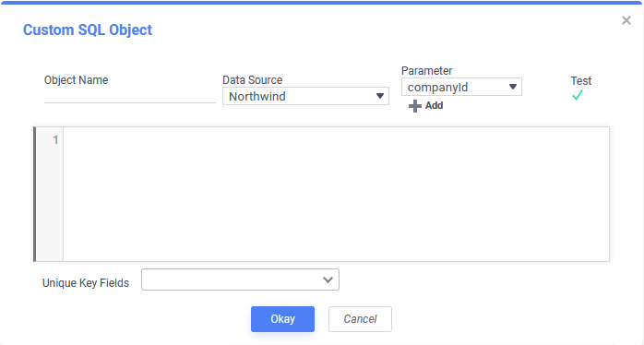Click the Cancel button
Viewport: 644px width, 345px height.
(360, 319)
